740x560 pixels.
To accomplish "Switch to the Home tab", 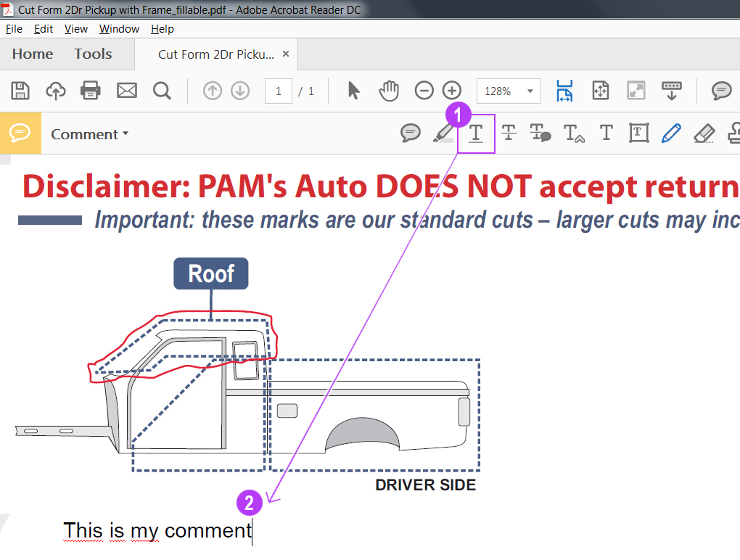I will [33, 54].
